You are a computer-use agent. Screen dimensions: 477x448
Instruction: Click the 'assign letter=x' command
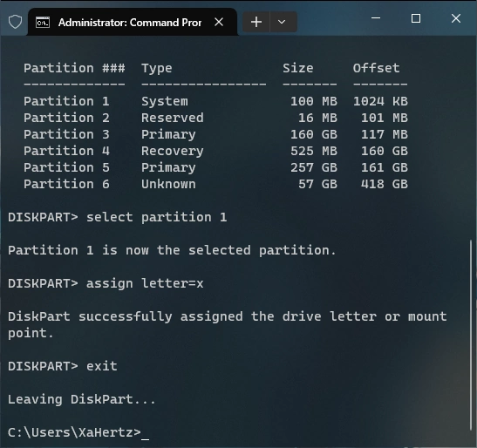coord(106,284)
